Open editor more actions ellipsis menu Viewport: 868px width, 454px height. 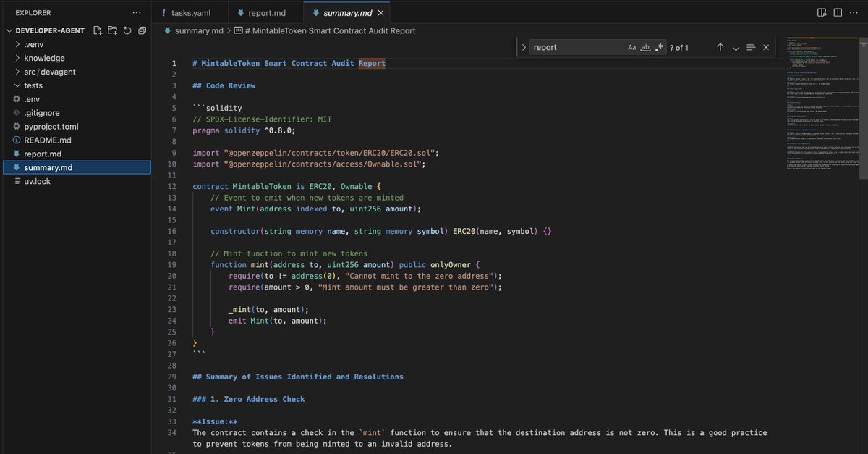(x=854, y=12)
